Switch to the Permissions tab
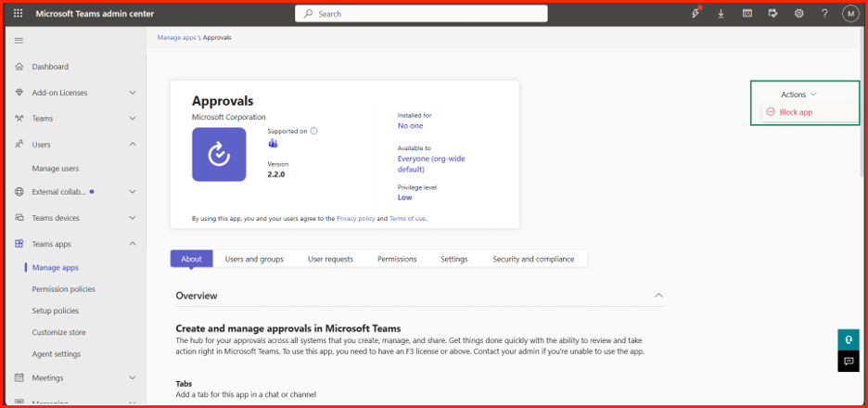 point(397,259)
